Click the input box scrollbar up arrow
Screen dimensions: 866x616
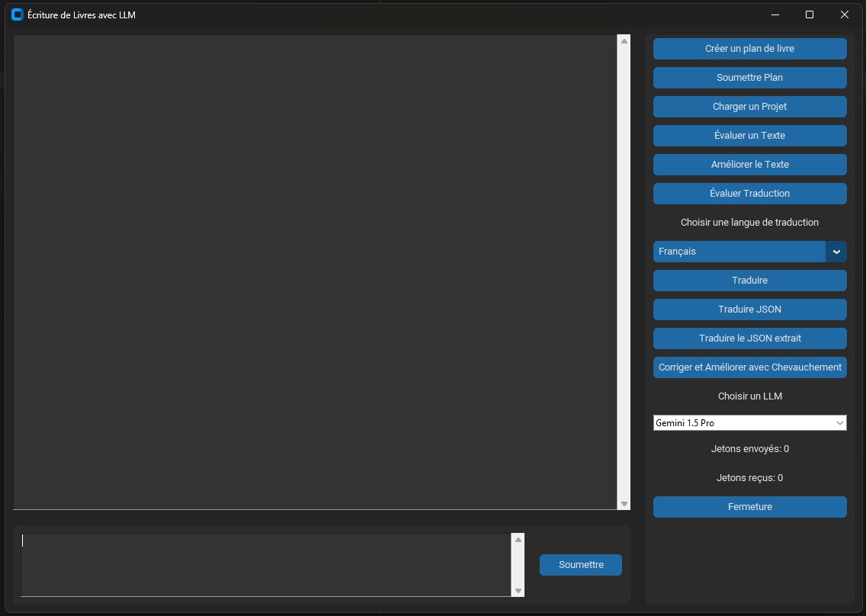pyautogui.click(x=518, y=540)
